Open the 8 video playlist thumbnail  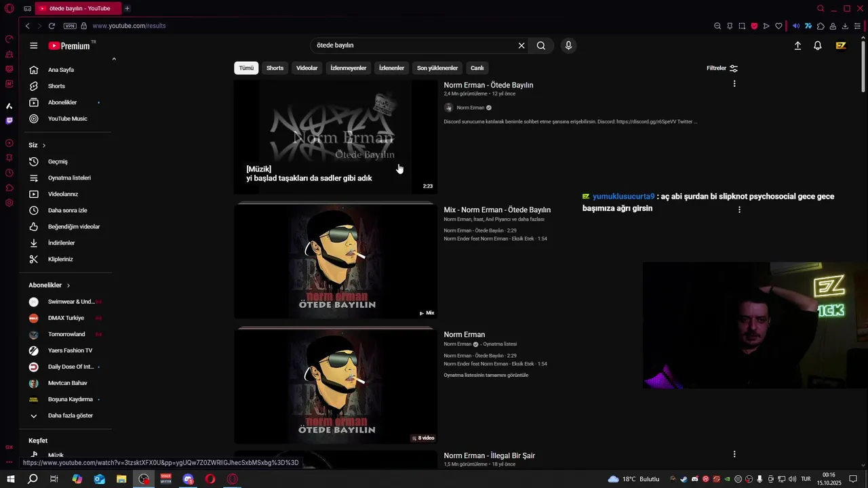pos(336,386)
